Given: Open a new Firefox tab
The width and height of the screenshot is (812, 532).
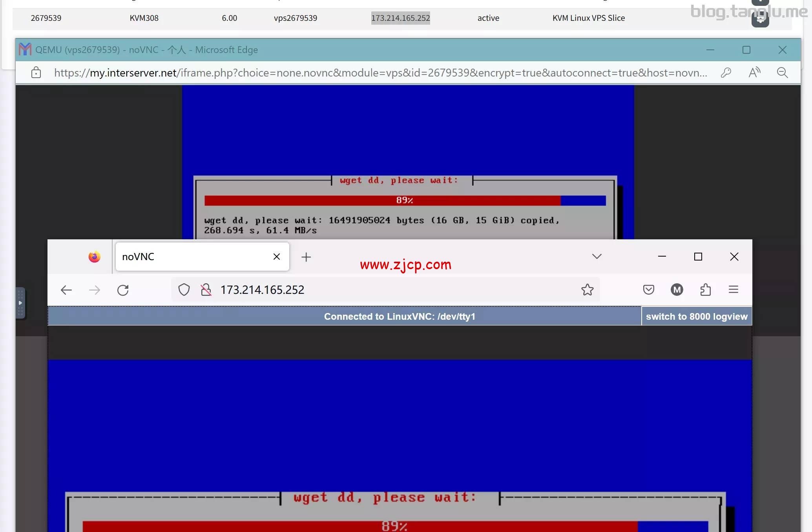Looking at the screenshot, I should tap(306, 257).
